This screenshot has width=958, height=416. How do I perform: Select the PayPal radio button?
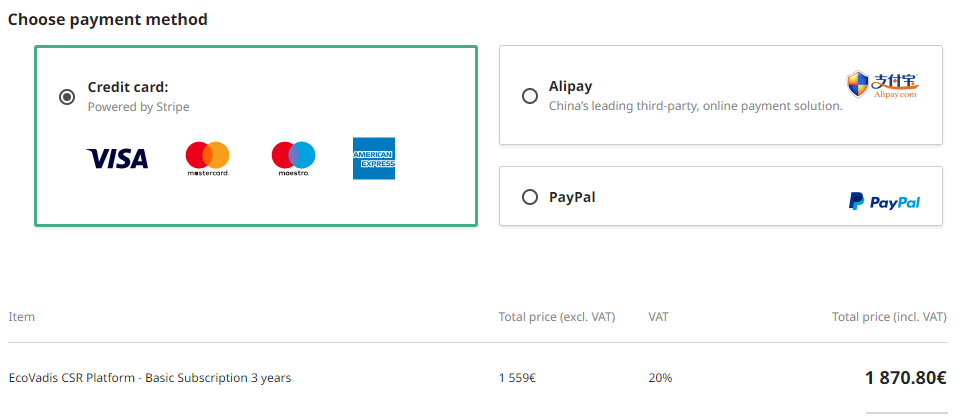pyautogui.click(x=530, y=197)
